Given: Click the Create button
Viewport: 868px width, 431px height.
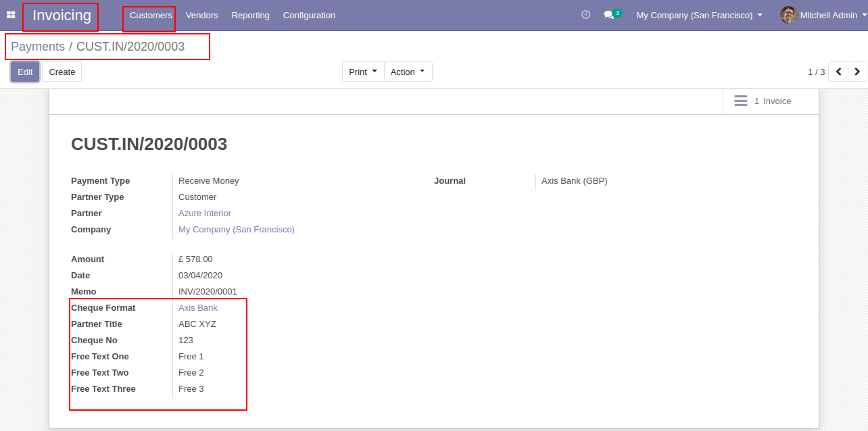Looking at the screenshot, I should point(62,72).
